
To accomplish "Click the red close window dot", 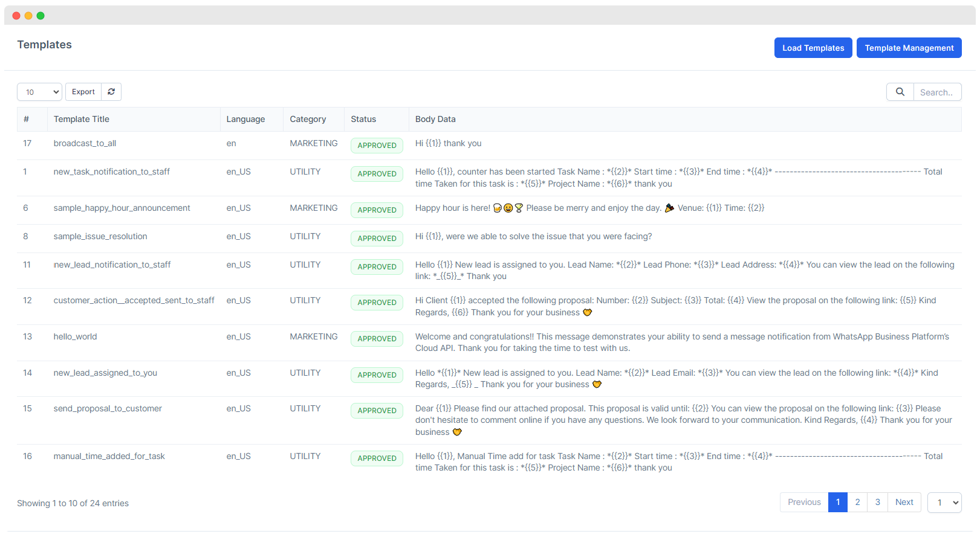I will point(16,16).
